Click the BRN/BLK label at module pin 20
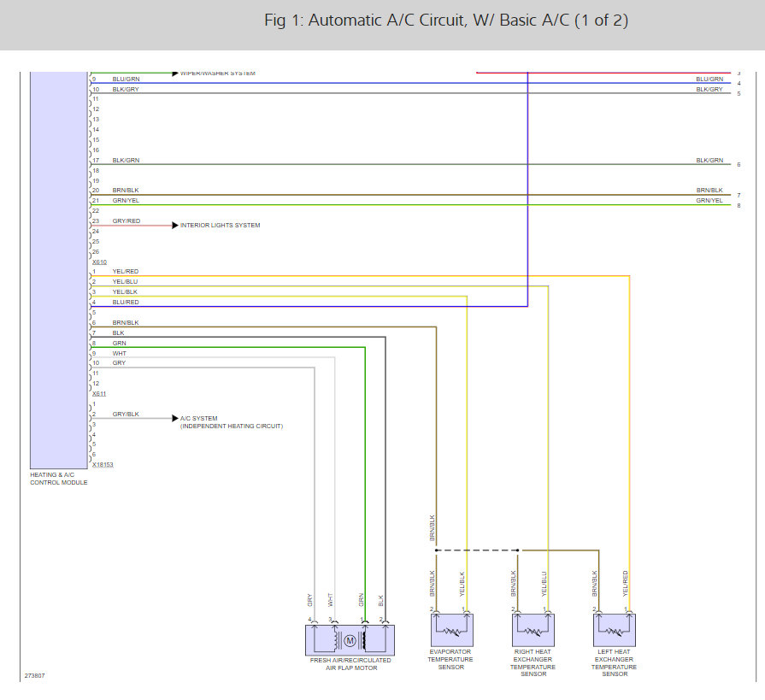 pyautogui.click(x=126, y=191)
